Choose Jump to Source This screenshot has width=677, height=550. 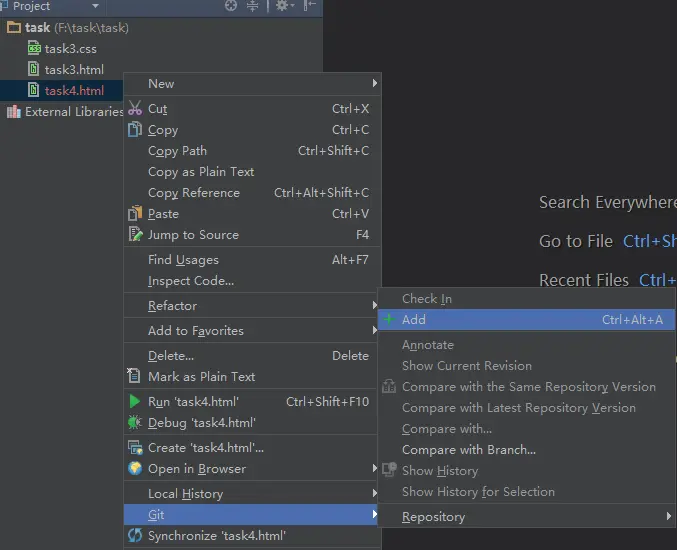253,235
